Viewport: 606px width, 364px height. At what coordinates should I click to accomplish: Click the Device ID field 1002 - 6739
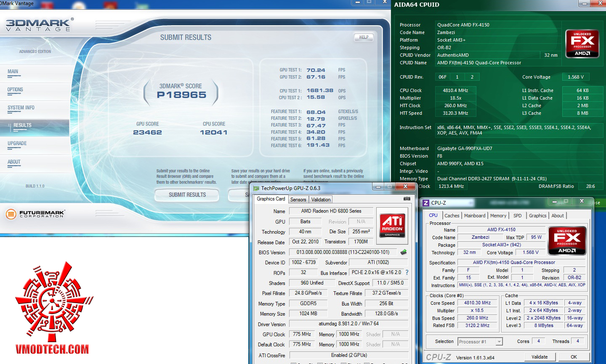click(x=304, y=262)
